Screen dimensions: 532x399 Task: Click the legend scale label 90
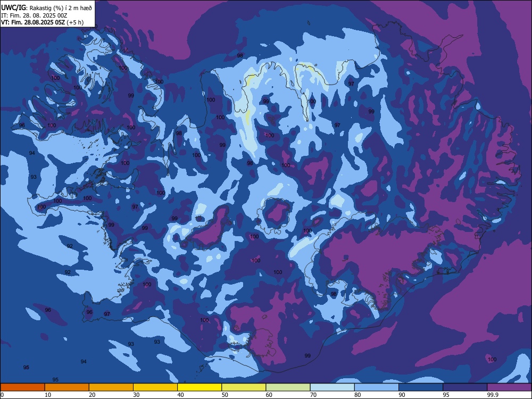pyautogui.click(x=402, y=395)
